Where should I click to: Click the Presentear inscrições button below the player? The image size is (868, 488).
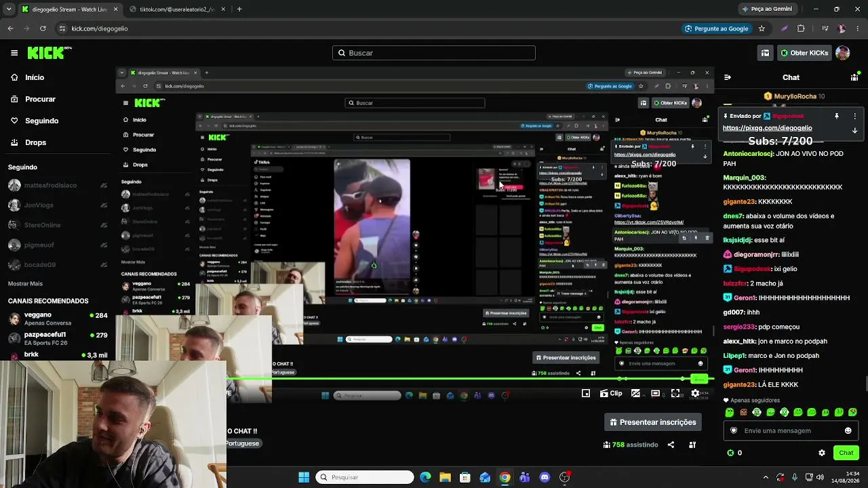click(653, 422)
